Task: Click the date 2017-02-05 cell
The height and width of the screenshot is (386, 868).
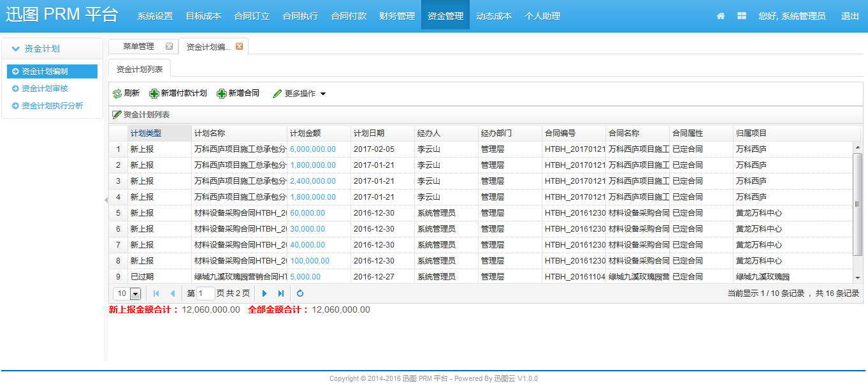Action: click(382, 149)
